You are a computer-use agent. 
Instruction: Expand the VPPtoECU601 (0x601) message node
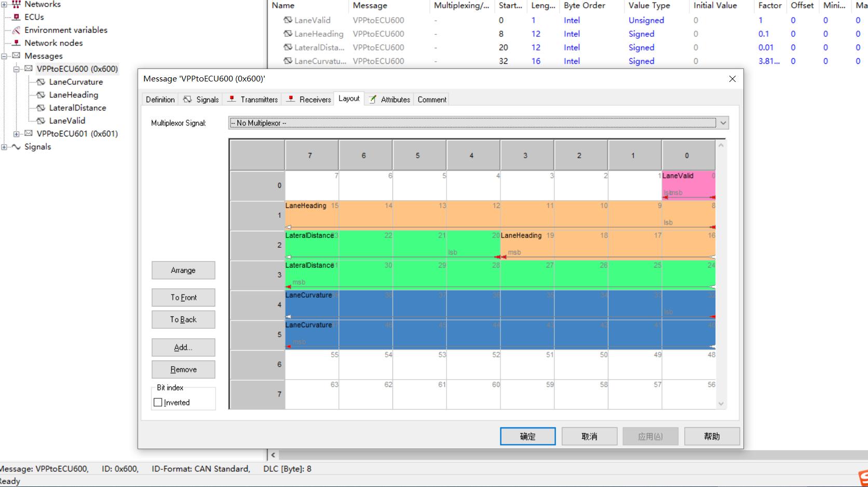(16, 133)
